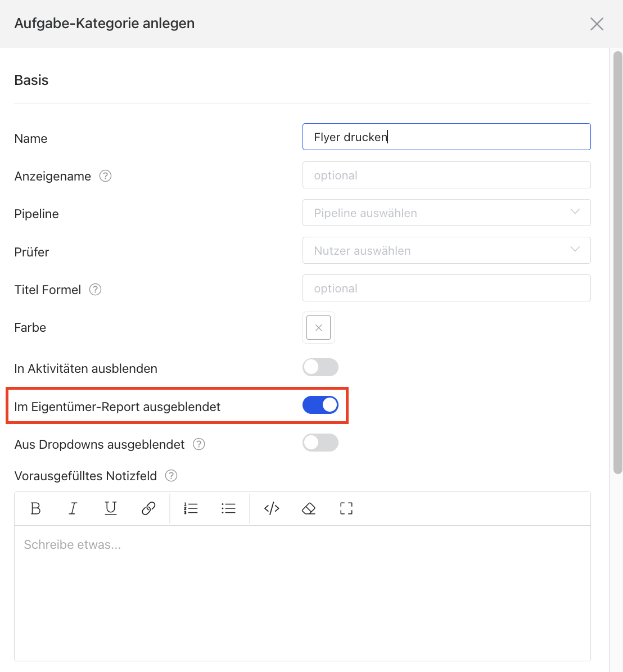Viewport: 623px width, 672px height.
Task: Open the code view icon in the editor
Action: click(272, 508)
